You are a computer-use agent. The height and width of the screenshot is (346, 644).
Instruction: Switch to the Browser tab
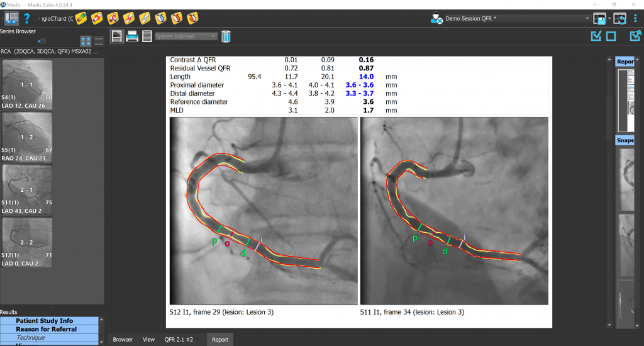123,339
